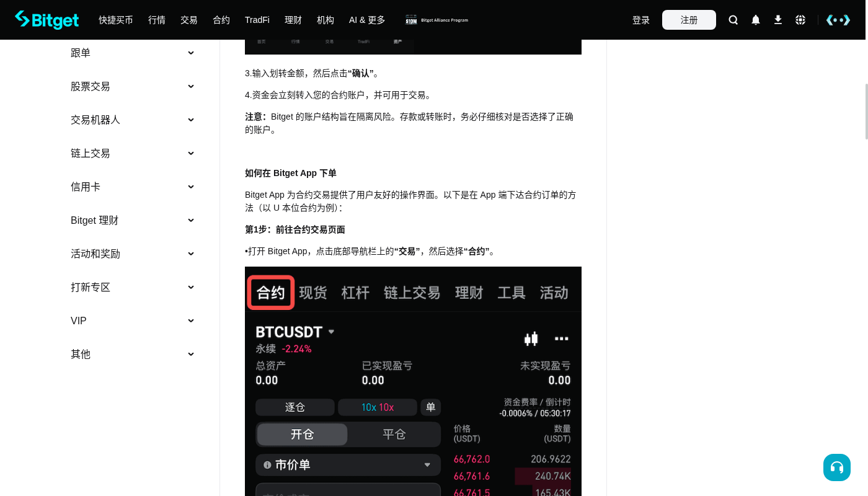The width and height of the screenshot is (868, 496).
Task: Click the page vertical scrollbar
Action: coord(866,112)
